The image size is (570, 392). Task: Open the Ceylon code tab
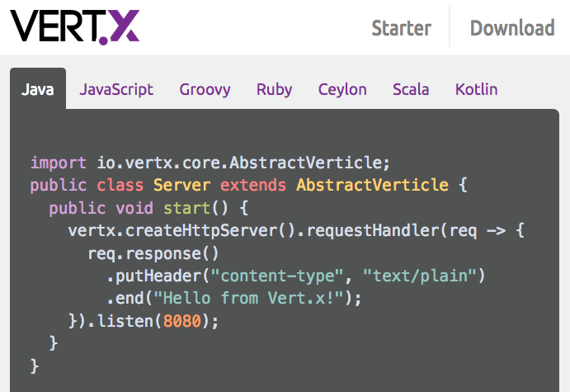point(342,89)
